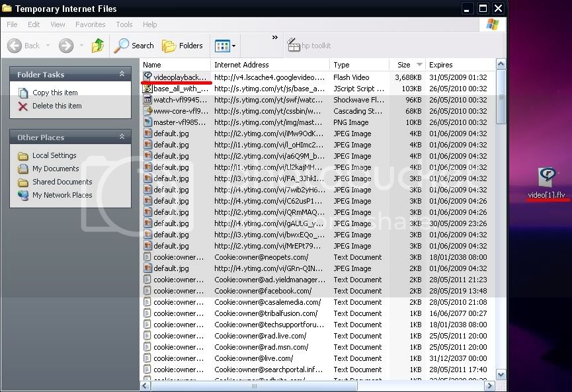The width and height of the screenshot is (572, 392).
Task: Open My Network Places link
Action: tap(62, 195)
